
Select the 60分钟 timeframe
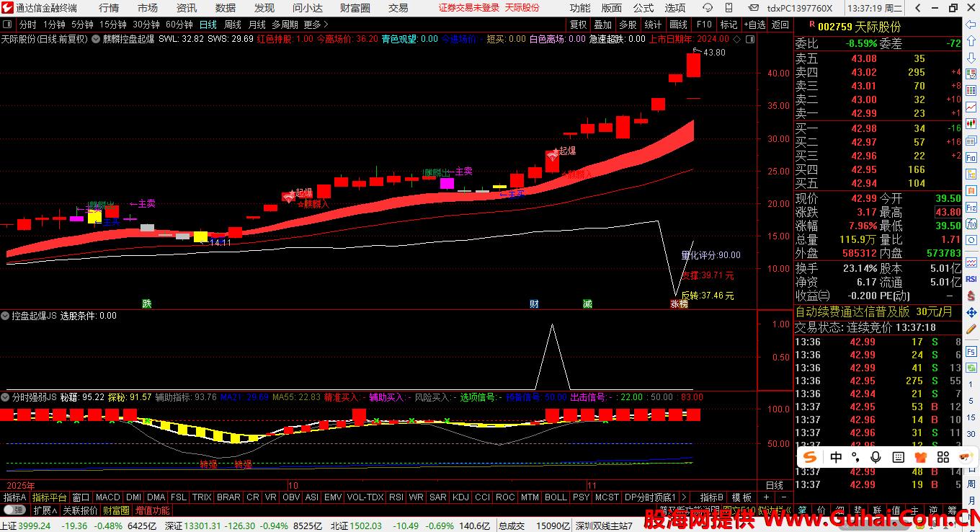[179, 25]
